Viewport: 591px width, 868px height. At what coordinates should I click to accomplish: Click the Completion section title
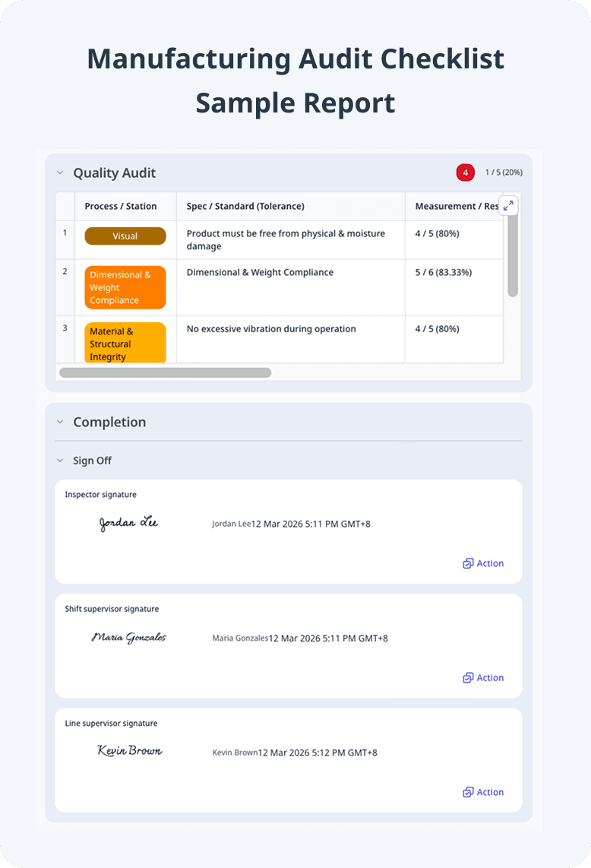click(x=109, y=422)
